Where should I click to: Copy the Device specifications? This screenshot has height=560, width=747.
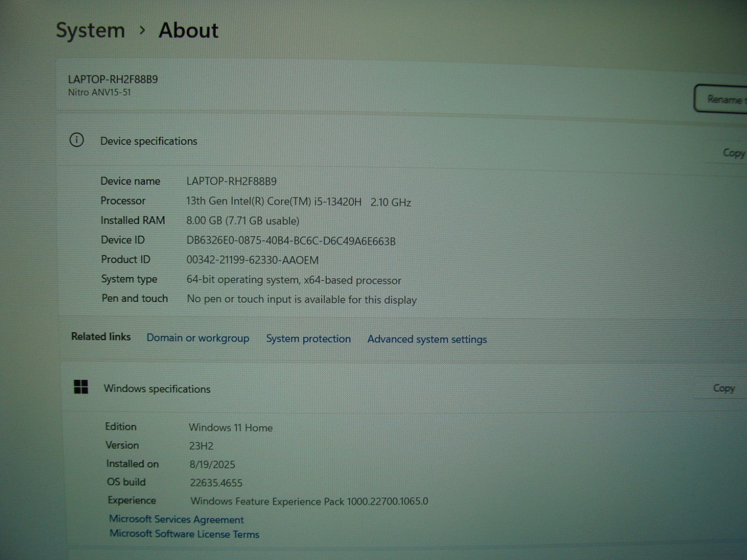click(733, 153)
